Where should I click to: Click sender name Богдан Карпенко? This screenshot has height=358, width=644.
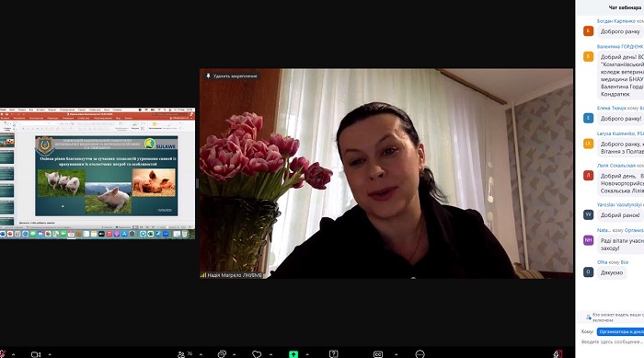616,21
